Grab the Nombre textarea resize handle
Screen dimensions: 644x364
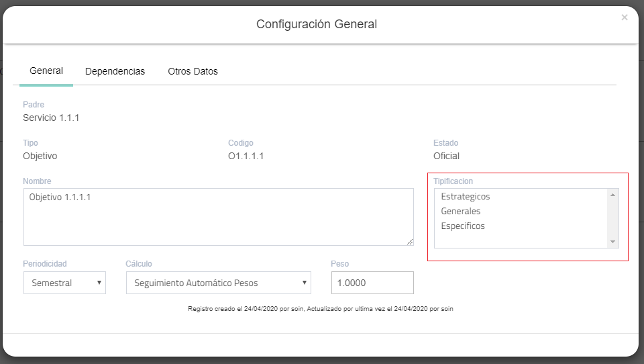410,242
